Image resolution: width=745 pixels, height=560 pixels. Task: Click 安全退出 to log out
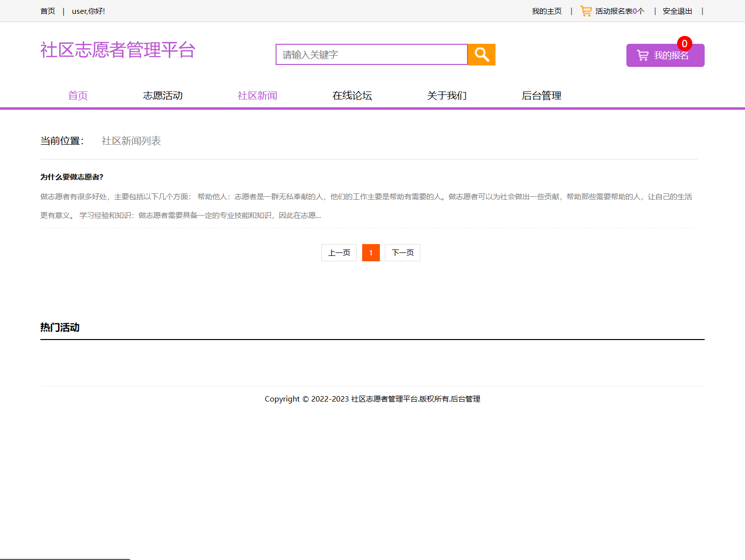click(x=677, y=11)
